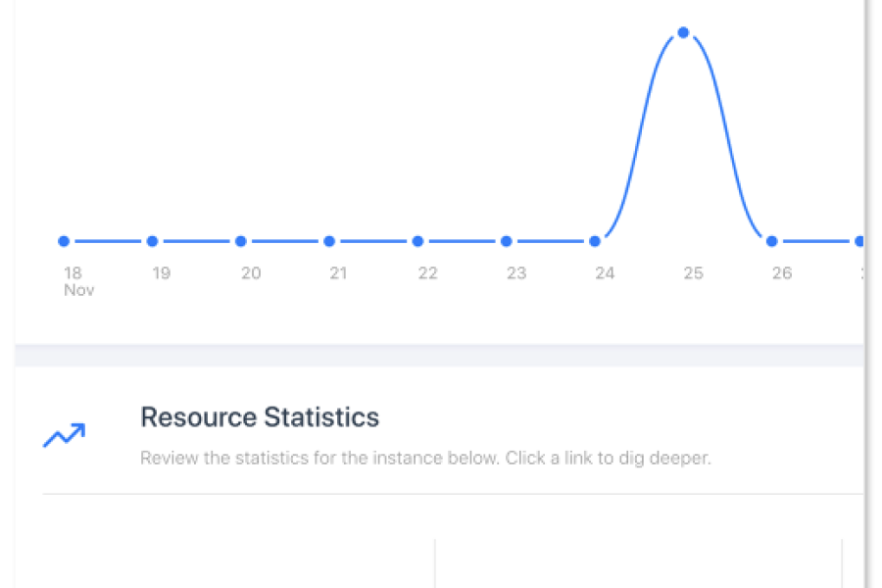Image resolution: width=882 pixels, height=588 pixels.
Task: Click the "26" x-axis date label
Action: point(781,273)
